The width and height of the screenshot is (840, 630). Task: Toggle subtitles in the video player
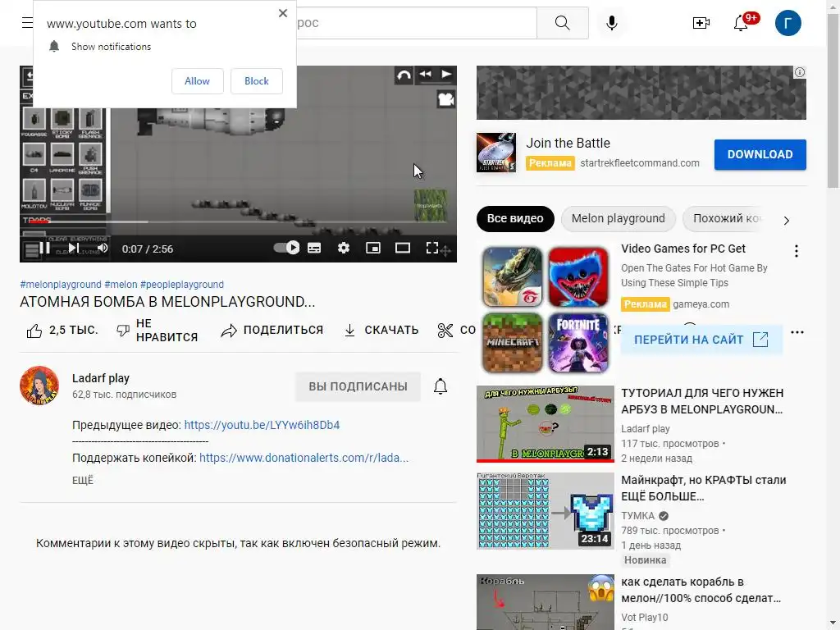314,248
